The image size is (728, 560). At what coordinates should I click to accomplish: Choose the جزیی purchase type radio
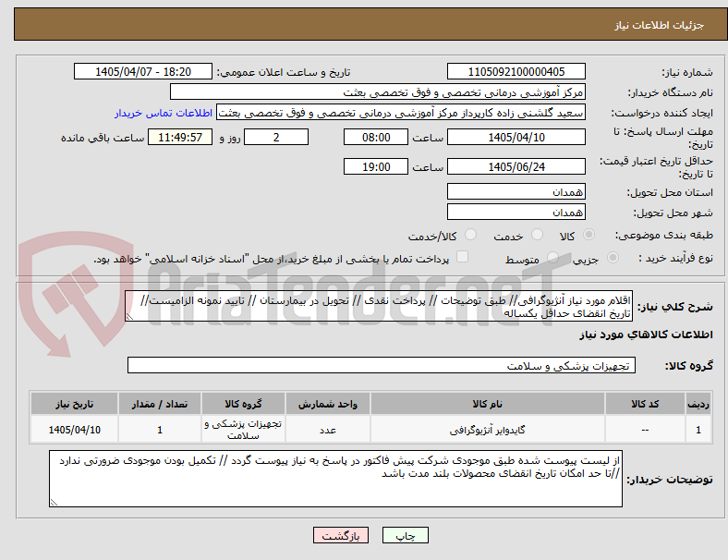pos(613,257)
